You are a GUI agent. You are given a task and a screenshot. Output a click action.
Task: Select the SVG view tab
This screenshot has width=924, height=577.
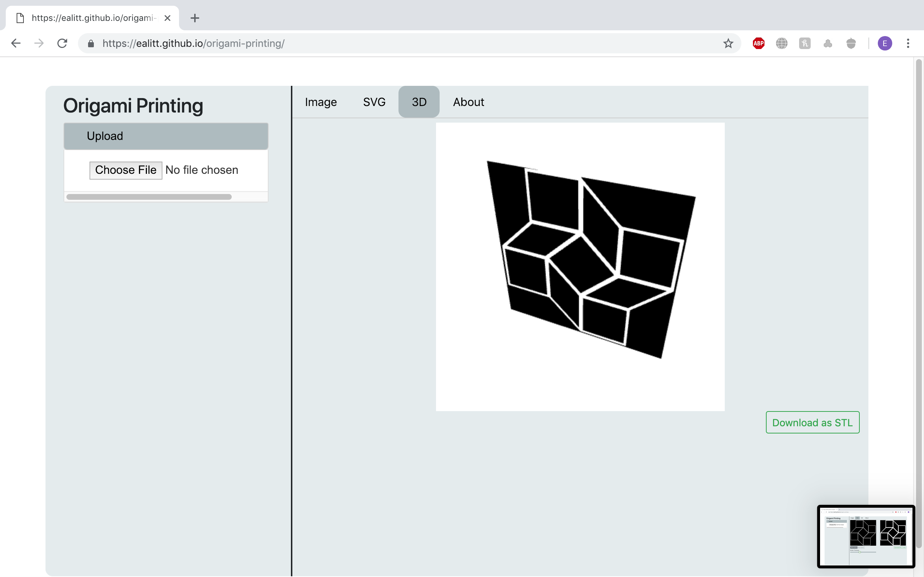pyautogui.click(x=374, y=102)
